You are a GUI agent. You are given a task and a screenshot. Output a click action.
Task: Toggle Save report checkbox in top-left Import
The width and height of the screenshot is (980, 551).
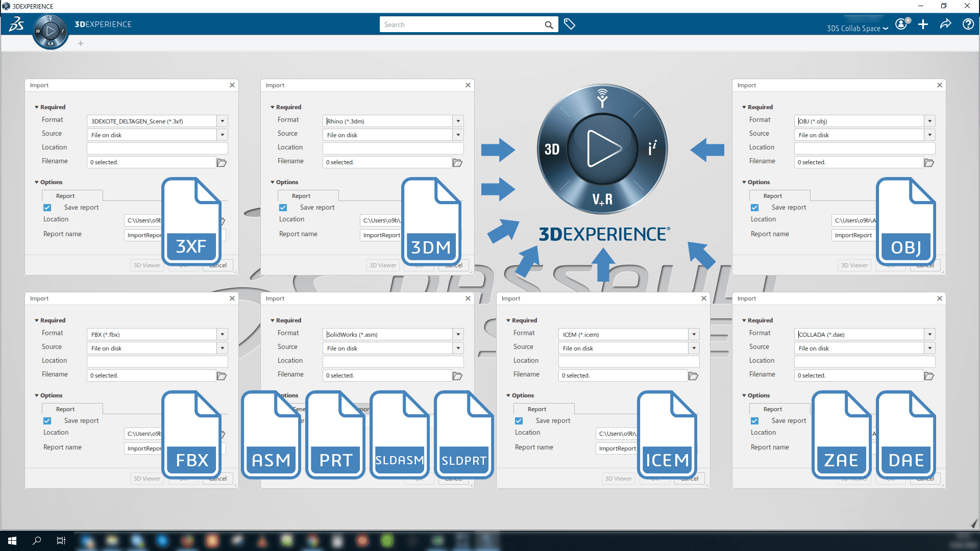tap(47, 207)
